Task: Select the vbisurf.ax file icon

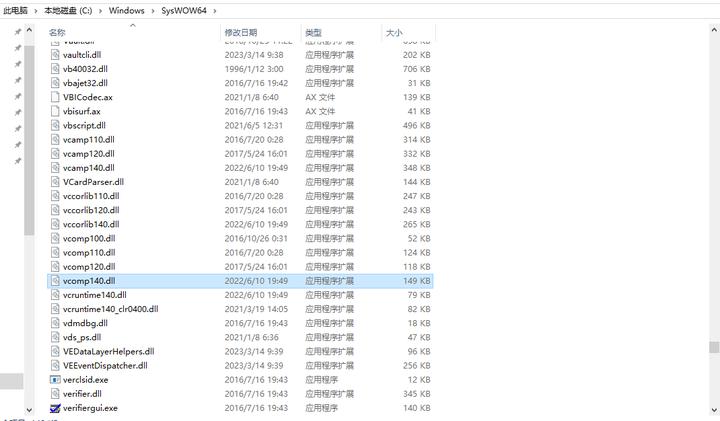Action: point(55,111)
